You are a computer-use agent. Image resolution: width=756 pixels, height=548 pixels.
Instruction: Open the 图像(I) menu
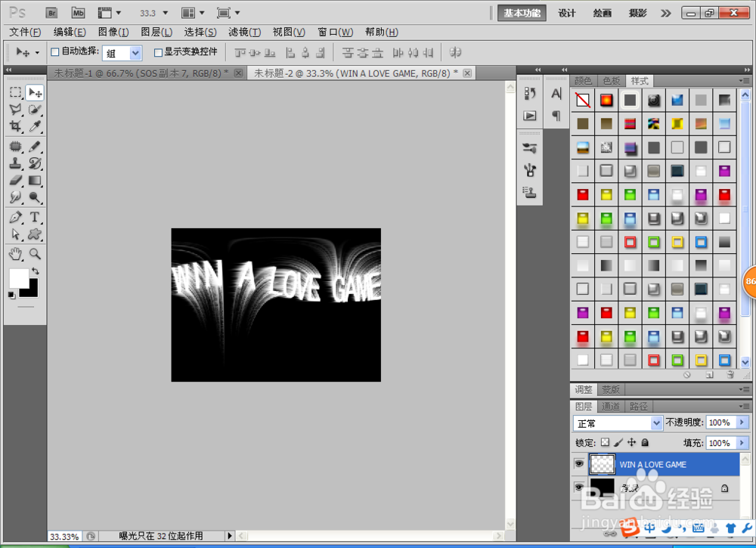(113, 32)
